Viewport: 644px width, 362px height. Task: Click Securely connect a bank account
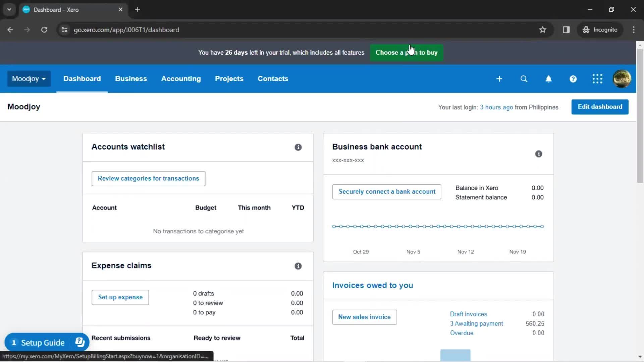pos(387,192)
